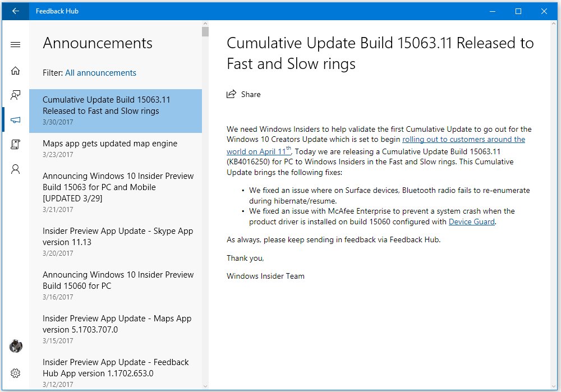Image resolution: width=561 pixels, height=392 pixels.
Task: Minimize the Feedback Hub window
Action: (x=493, y=11)
